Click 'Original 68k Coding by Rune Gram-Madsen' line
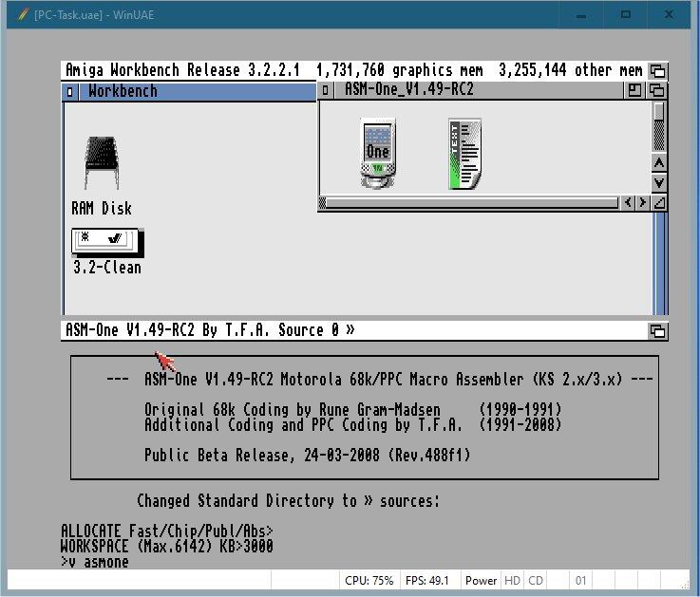Image resolution: width=700 pixels, height=597 pixels. click(x=352, y=409)
